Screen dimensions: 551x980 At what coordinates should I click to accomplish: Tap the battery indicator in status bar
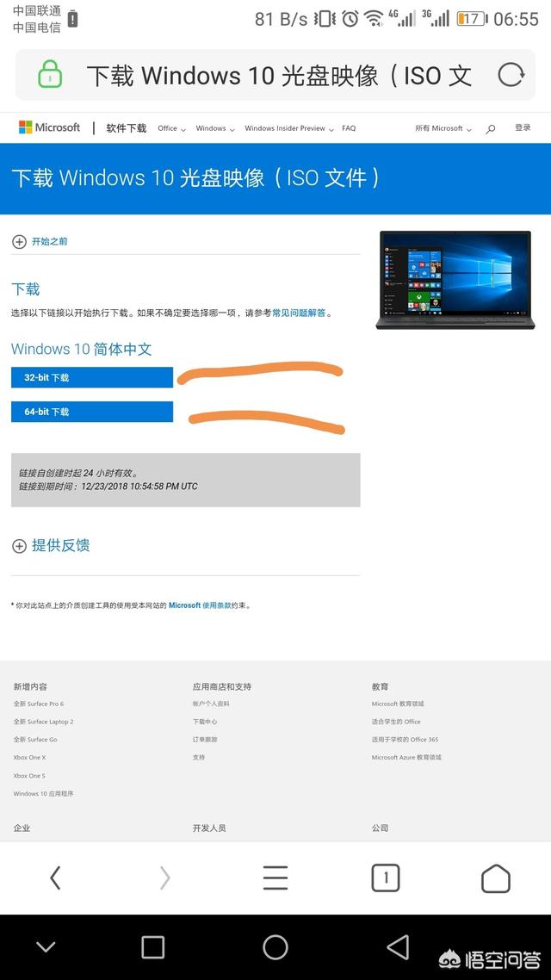pyautogui.click(x=471, y=19)
